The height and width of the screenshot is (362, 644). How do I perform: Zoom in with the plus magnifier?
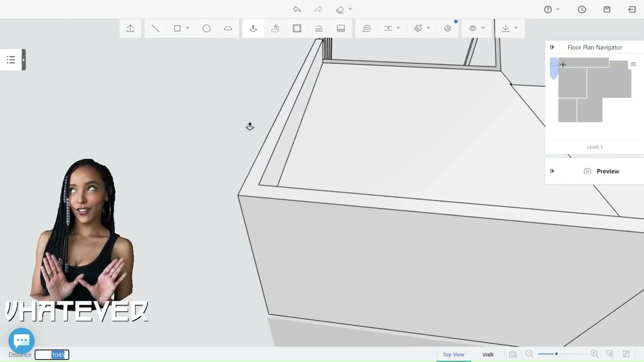click(x=594, y=354)
